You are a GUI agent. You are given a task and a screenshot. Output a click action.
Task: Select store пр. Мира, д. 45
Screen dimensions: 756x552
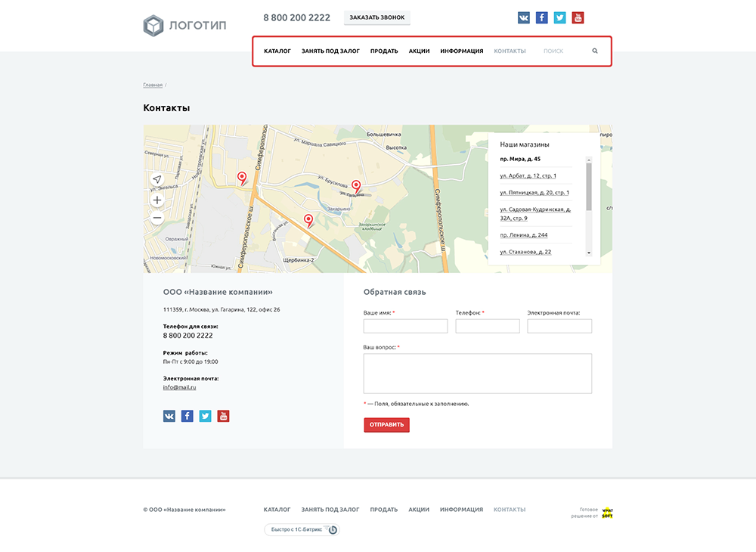(520, 159)
